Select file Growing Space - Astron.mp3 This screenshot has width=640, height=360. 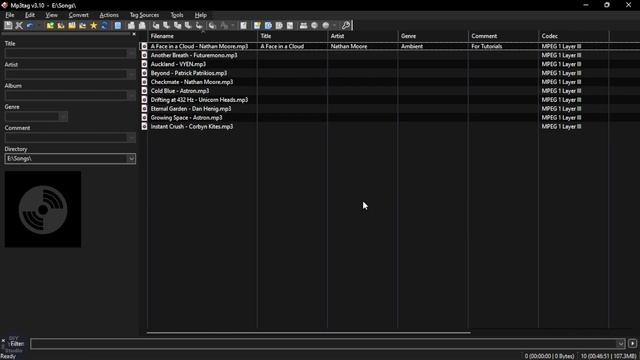[x=187, y=118]
